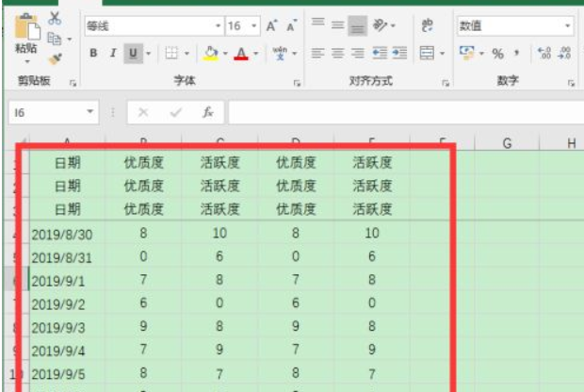
Task: Select column G header
Action: click(507, 143)
